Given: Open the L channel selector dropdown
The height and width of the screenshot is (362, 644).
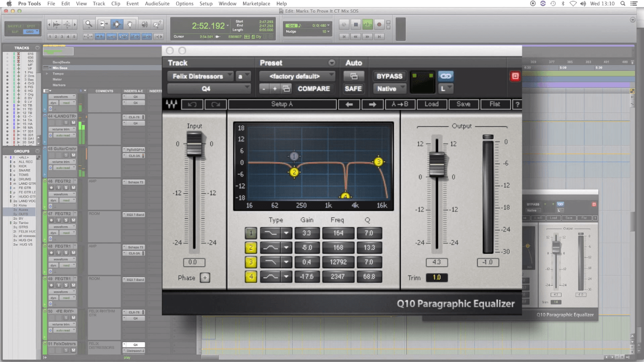Looking at the screenshot, I should 446,88.
